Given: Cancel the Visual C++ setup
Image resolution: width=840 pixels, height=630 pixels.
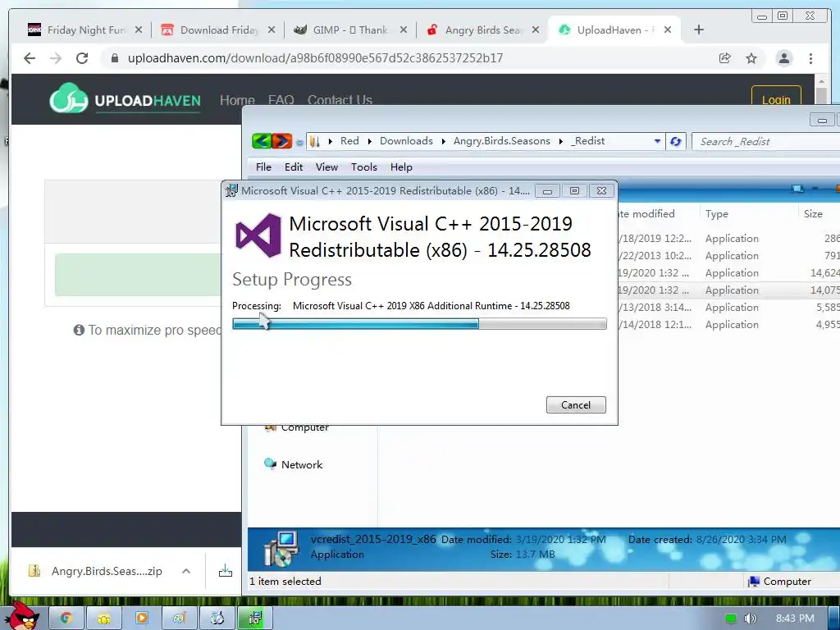Looking at the screenshot, I should click(576, 405).
